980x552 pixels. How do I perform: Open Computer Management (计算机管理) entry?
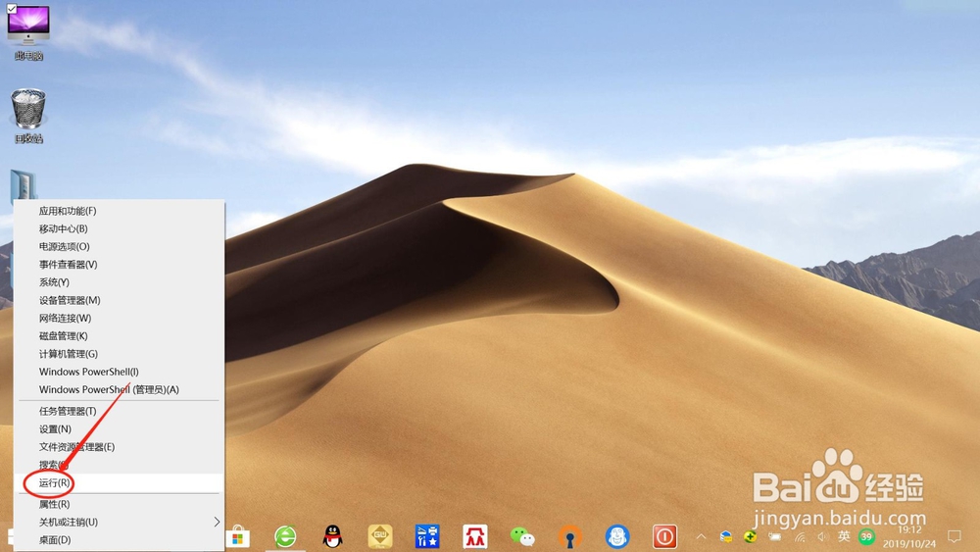(119, 354)
